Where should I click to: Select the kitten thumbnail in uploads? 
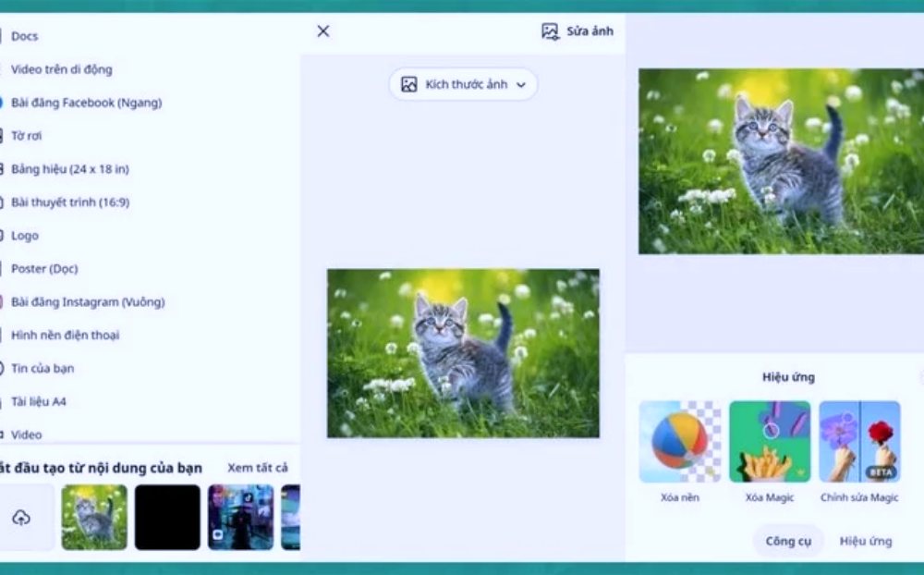[x=94, y=518]
